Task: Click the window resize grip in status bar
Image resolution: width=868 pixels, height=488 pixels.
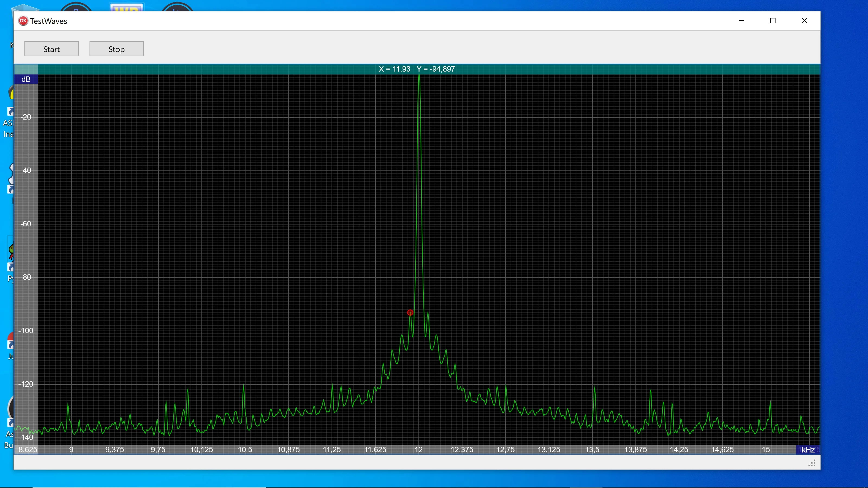Action: [812, 463]
